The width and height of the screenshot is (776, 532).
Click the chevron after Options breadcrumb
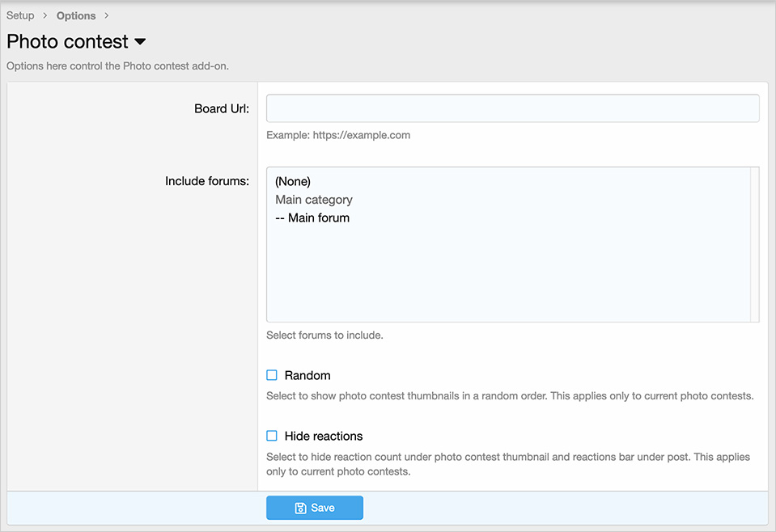coord(106,15)
